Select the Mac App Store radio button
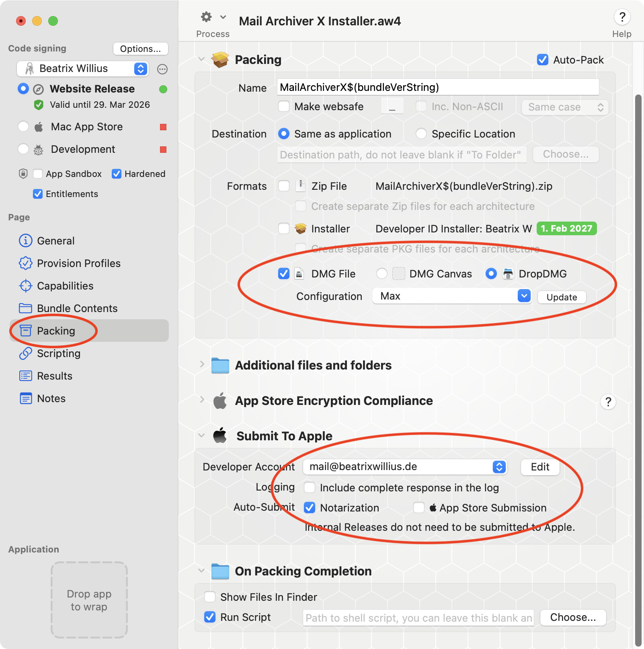 pos(23,126)
